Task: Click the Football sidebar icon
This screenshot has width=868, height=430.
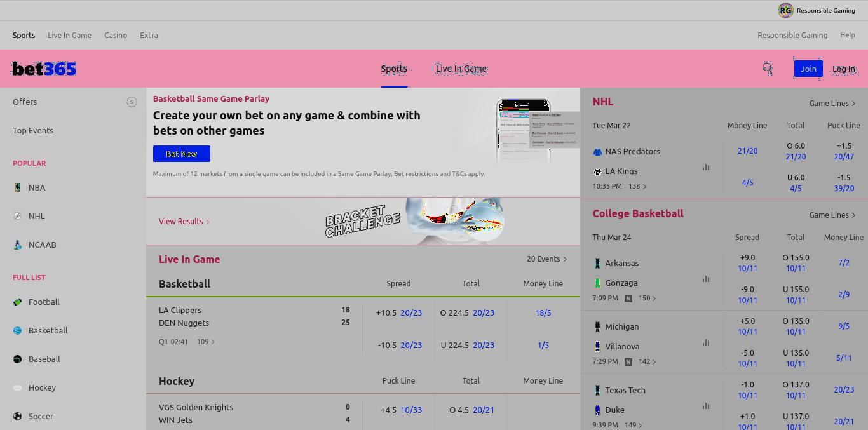Action: [18, 302]
